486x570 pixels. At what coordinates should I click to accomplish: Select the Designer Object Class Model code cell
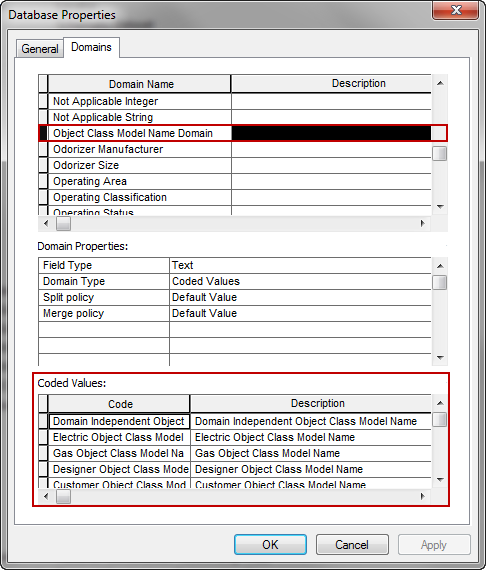[x=119, y=469]
